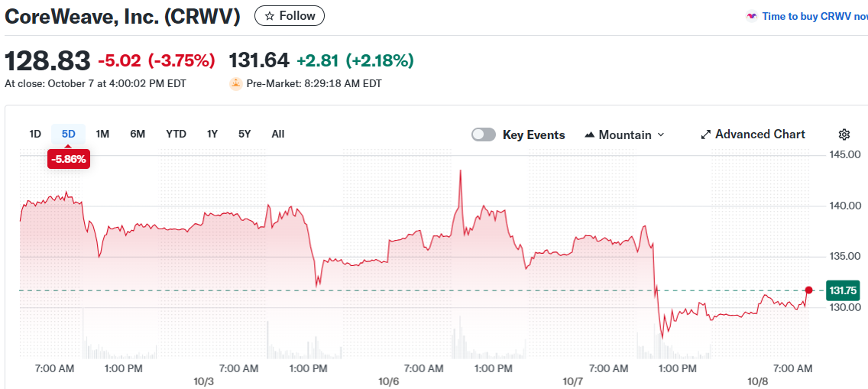
Task: Expand the Mountain chart type dropdown
Action: [x=661, y=135]
